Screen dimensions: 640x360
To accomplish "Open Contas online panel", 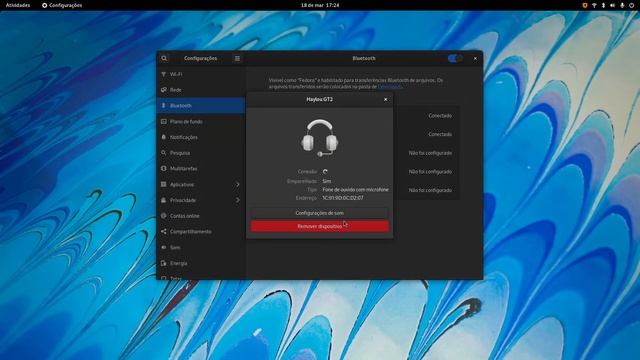I will [201, 216].
